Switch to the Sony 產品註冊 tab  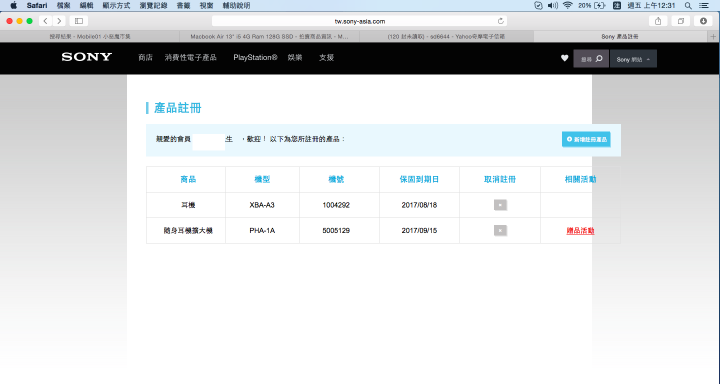[620, 36]
